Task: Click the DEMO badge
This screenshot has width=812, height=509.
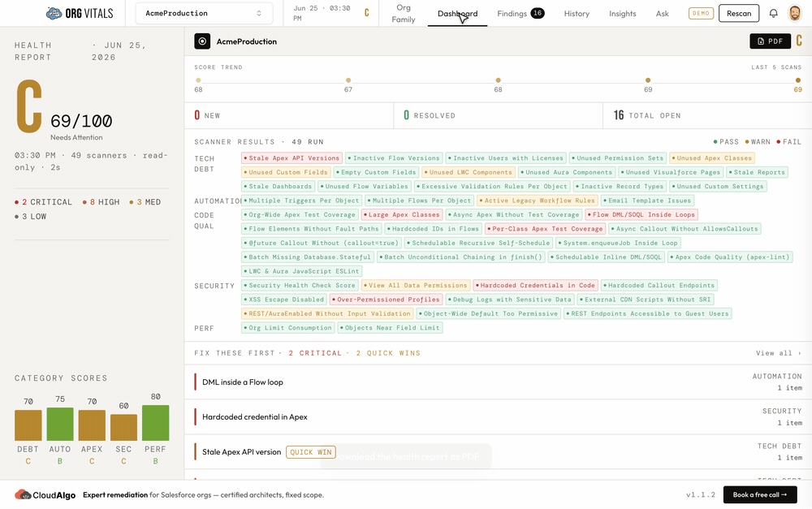Action: (701, 14)
